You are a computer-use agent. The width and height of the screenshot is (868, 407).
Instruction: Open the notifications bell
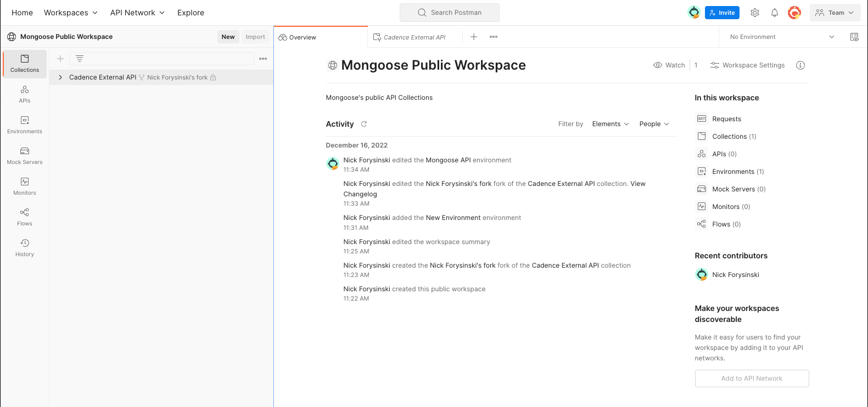(774, 13)
